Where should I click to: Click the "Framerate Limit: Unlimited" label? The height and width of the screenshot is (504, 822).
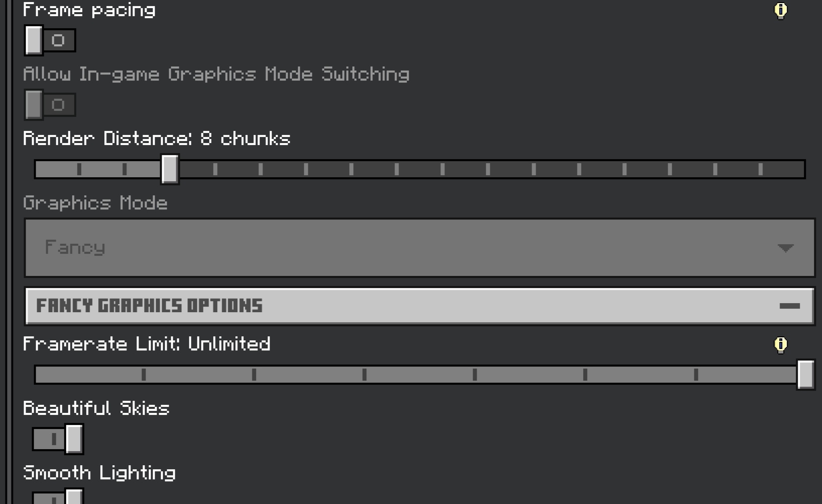pyautogui.click(x=147, y=344)
